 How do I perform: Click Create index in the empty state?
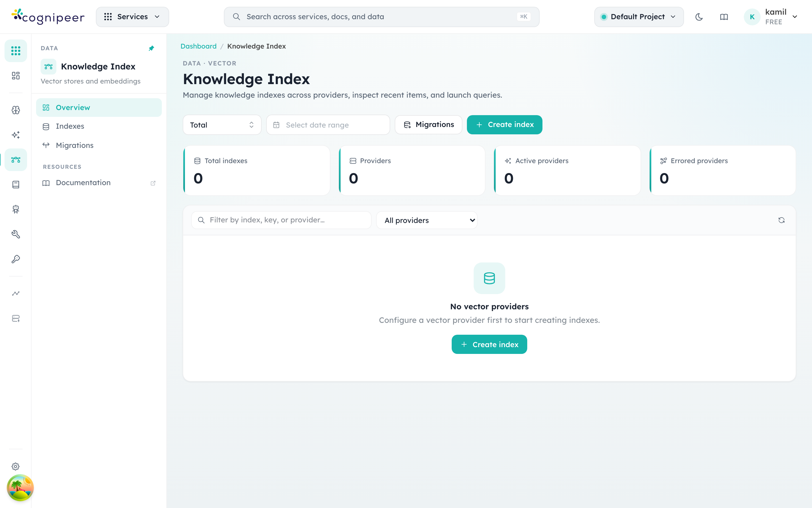click(489, 344)
